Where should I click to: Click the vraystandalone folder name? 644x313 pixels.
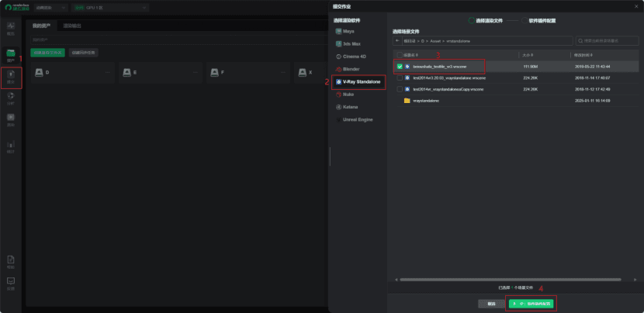(426, 101)
